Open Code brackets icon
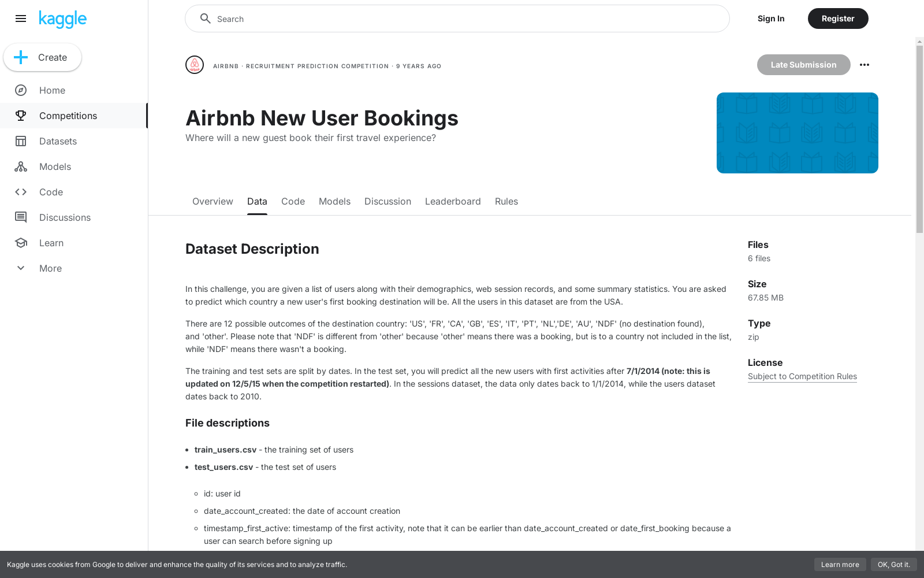 (x=21, y=192)
